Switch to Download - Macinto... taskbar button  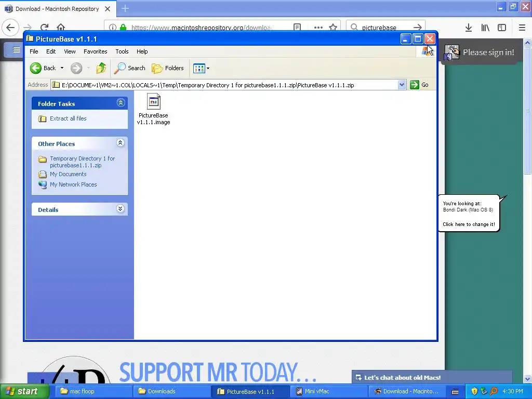pyautogui.click(x=406, y=391)
